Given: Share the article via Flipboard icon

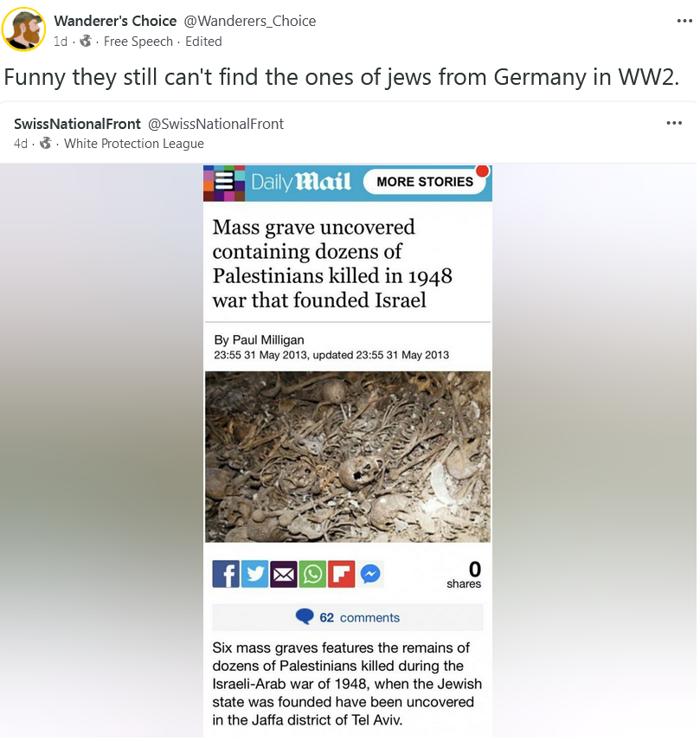Looking at the screenshot, I should tap(341, 574).
